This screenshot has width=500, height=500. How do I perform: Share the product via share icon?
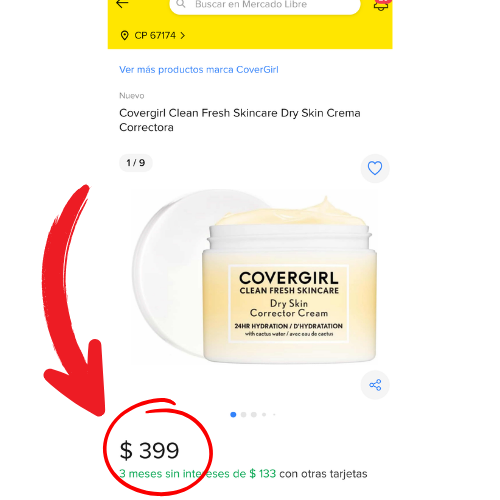tap(375, 385)
